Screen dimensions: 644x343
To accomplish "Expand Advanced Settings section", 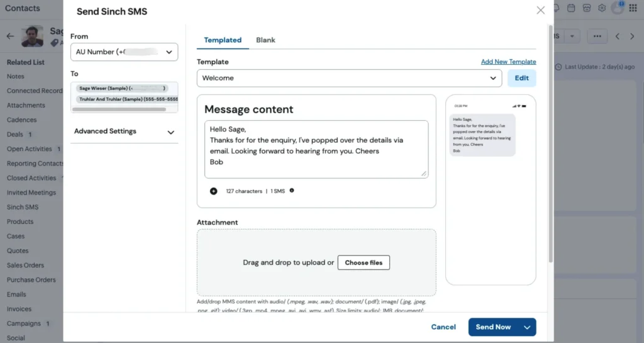I will point(124,132).
